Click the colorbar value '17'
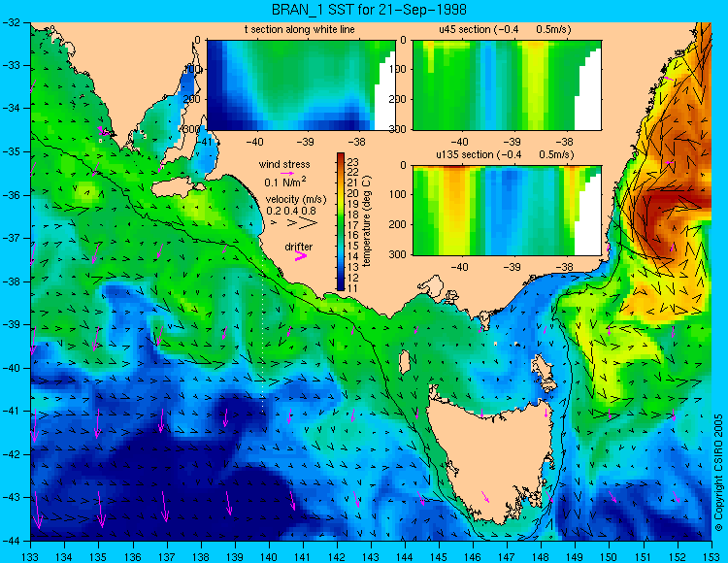728x563 pixels. tap(353, 225)
